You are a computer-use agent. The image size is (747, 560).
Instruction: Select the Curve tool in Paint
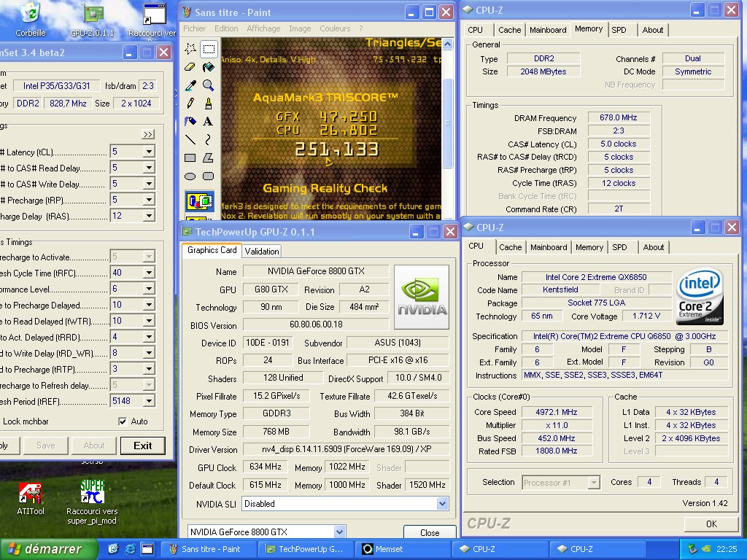click(208, 139)
